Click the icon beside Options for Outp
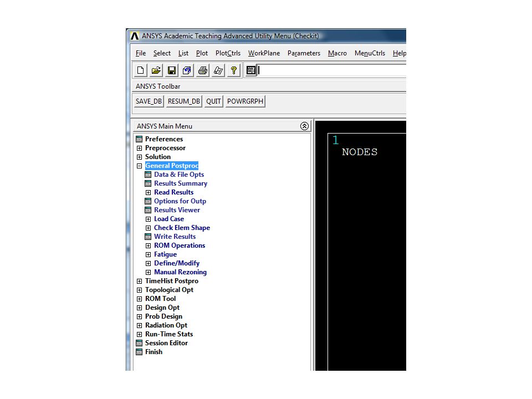 [x=148, y=201]
